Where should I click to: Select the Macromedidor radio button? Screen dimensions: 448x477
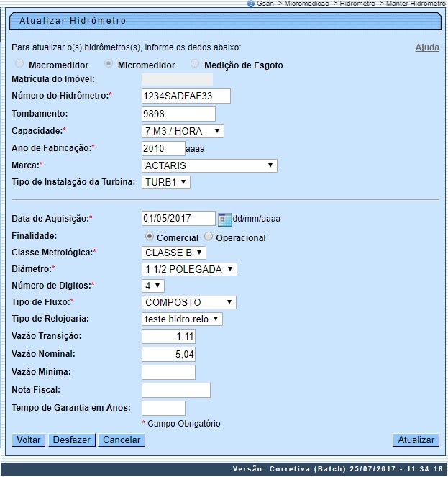pos(19,65)
